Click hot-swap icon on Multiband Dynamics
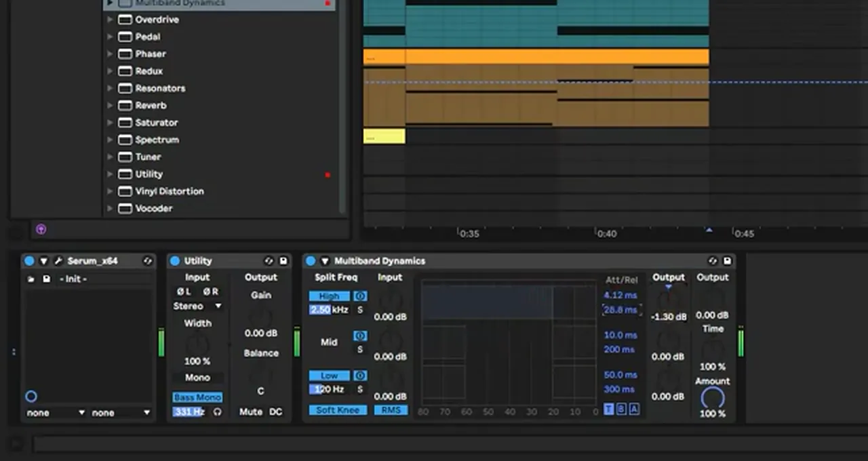 click(713, 261)
